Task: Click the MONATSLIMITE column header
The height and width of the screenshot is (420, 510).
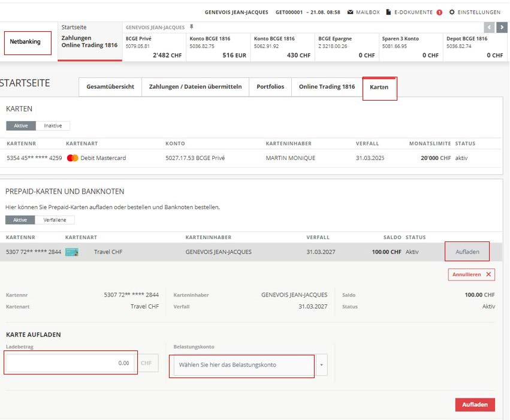Action: (430, 143)
